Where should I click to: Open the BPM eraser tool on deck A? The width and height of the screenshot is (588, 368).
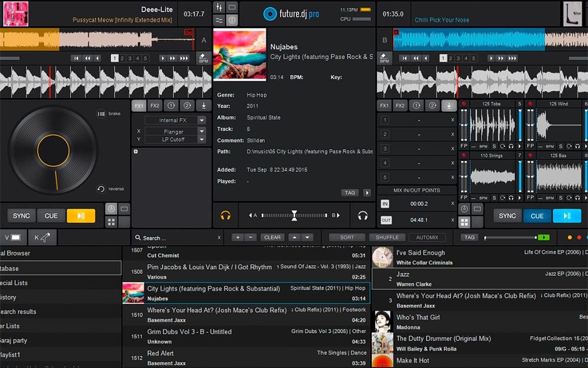click(x=204, y=58)
